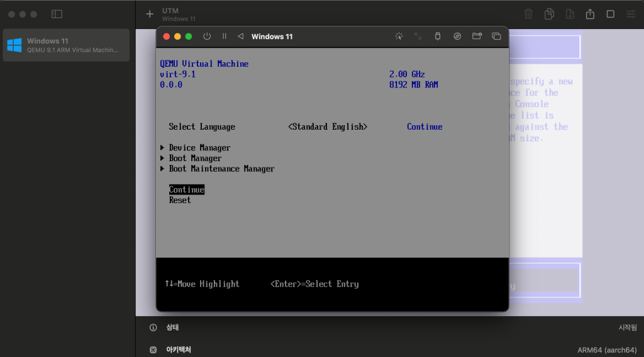This screenshot has height=357, width=644.
Task: Click the 상태 row label
Action: tap(172, 327)
